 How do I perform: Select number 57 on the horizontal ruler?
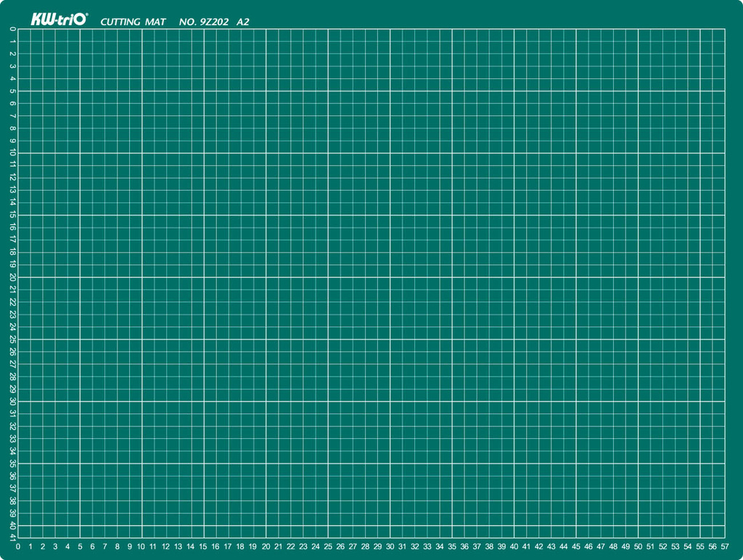click(725, 546)
